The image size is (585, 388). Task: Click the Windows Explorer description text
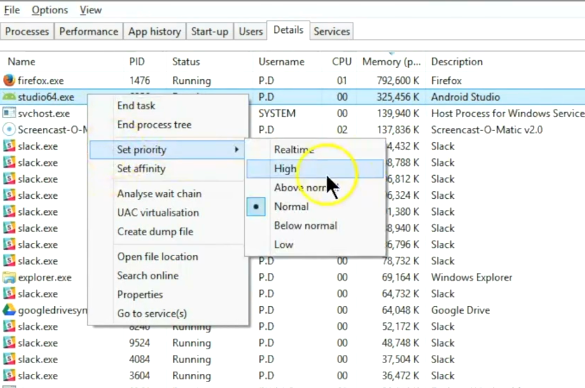click(472, 278)
